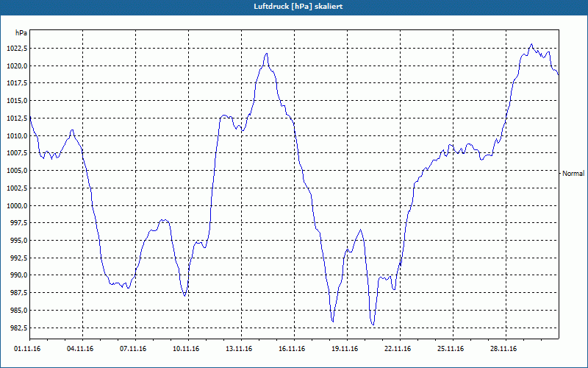
Task: Click the '982,5' y-axis label
Action: (19, 328)
